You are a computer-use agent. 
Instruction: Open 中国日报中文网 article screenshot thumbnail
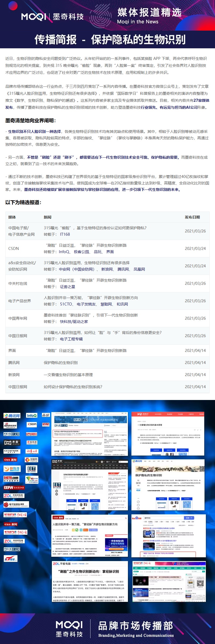click(x=90, y=434)
